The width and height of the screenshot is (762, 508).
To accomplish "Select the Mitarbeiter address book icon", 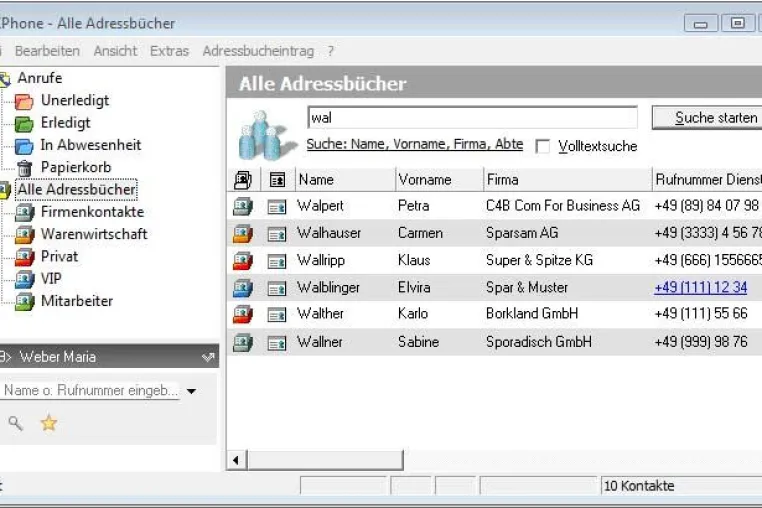I will pos(25,302).
